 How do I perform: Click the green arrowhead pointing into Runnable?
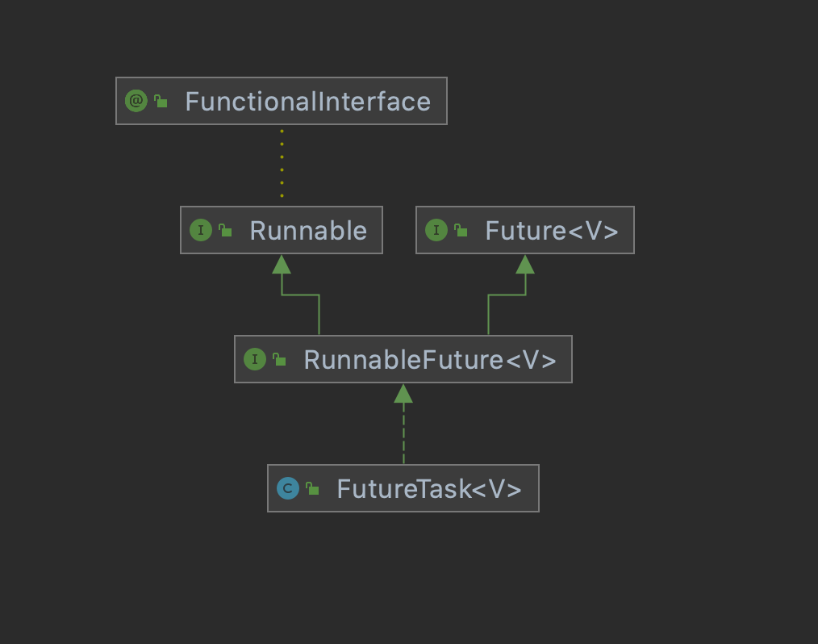point(282,264)
